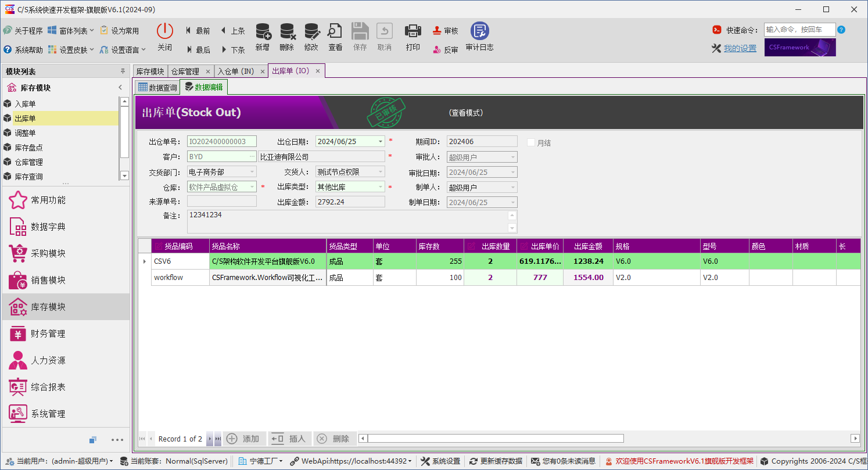Open 常用功能 star section in sidebar

66,200
